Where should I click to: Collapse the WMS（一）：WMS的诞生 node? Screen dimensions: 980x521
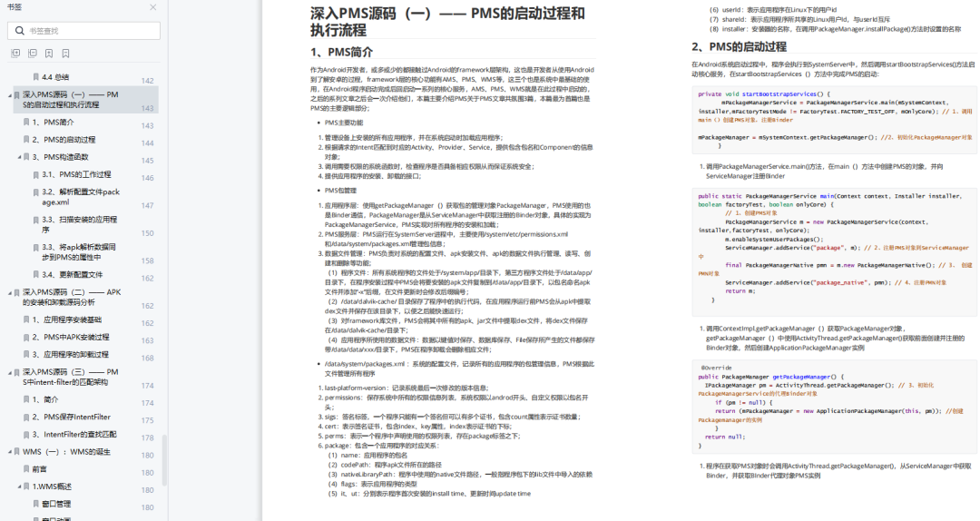9,452
